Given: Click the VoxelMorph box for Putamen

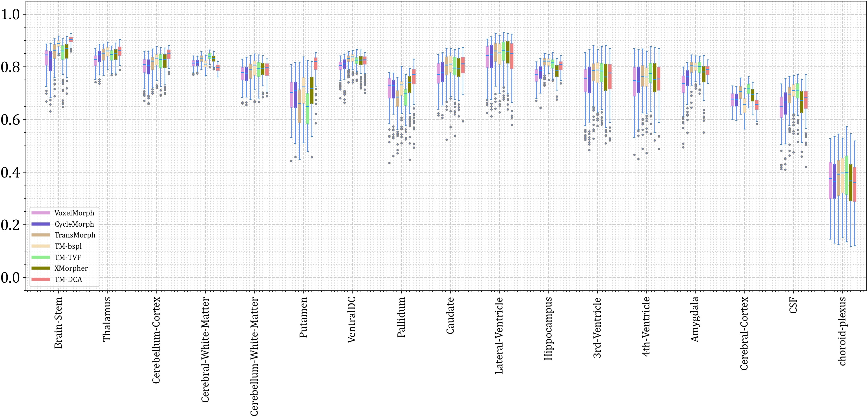Looking at the screenshot, I should [x=291, y=95].
